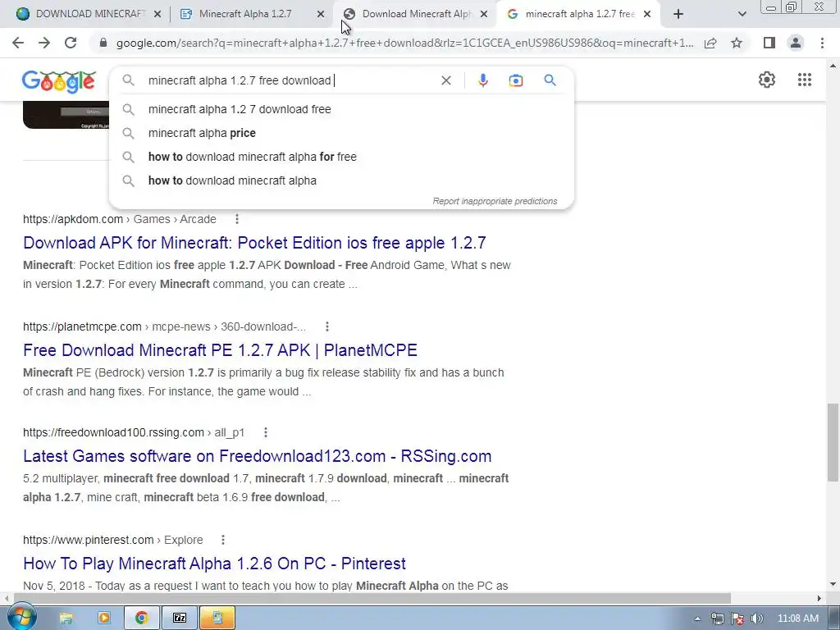840x630 pixels.
Task: Close the DOWNLOAD MINECRAFT tab
Action: (x=157, y=15)
